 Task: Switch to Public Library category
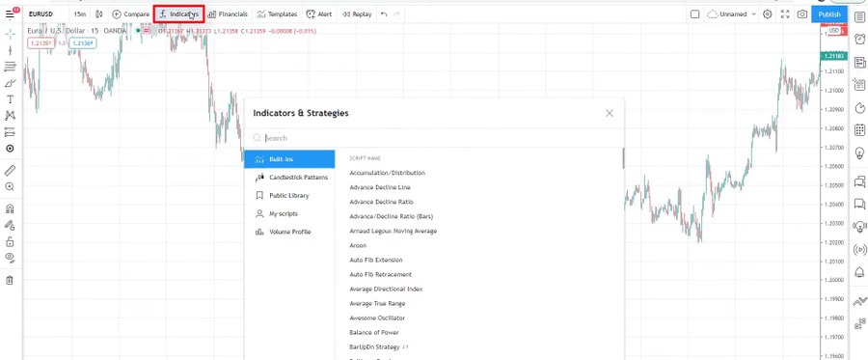pyautogui.click(x=289, y=196)
